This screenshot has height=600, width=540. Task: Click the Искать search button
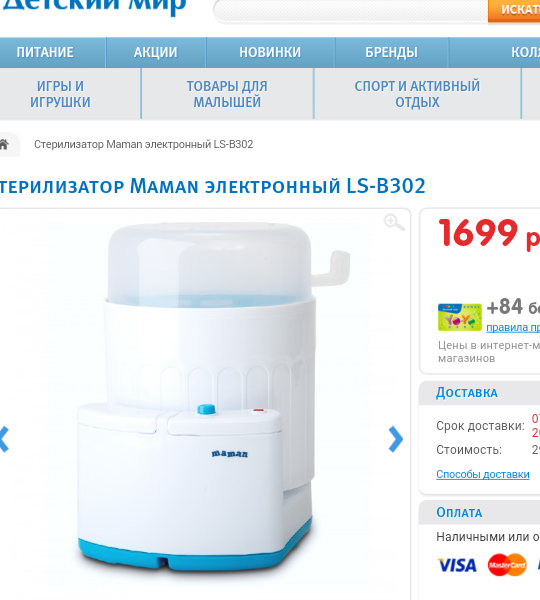[x=514, y=10]
